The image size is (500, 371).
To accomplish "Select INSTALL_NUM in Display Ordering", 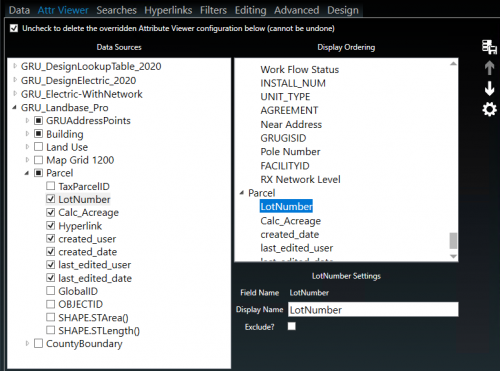I will click(x=293, y=83).
